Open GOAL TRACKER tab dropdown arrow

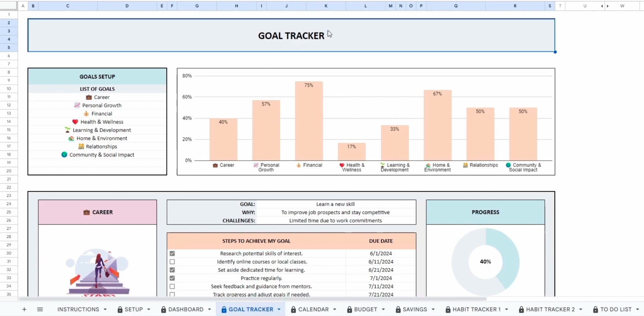(279, 309)
